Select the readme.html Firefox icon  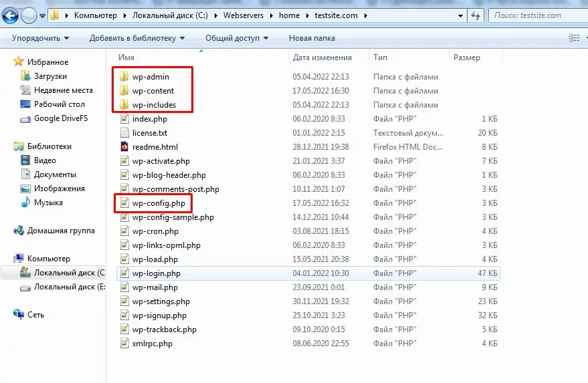coord(124,147)
